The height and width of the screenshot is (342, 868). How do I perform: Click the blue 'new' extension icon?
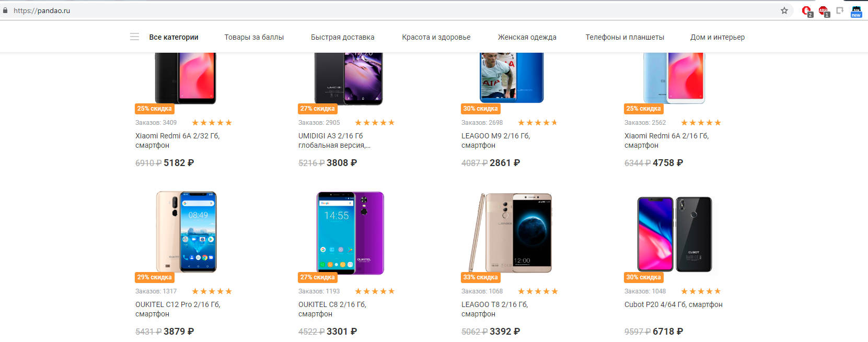coord(856,11)
